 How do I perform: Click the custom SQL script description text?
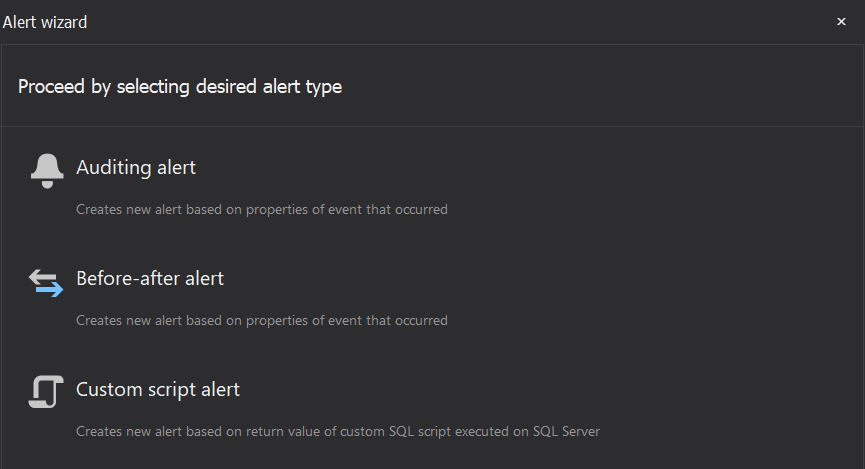click(x=338, y=432)
